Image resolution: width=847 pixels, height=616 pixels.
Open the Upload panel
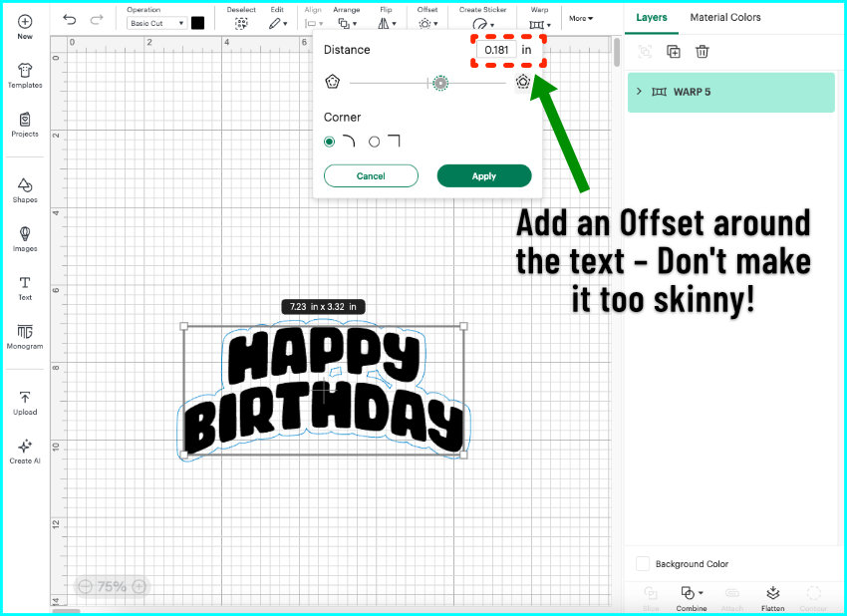25,403
